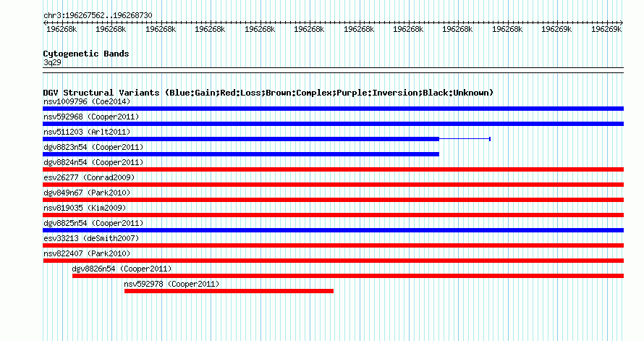This screenshot has height=341, width=644.
Task: Click the 3q29 band label
Action: click(x=52, y=62)
